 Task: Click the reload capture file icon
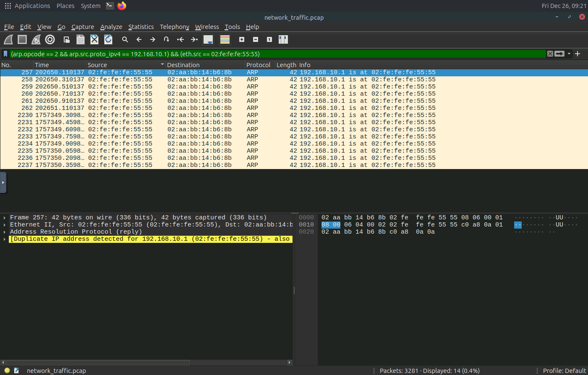tap(108, 39)
